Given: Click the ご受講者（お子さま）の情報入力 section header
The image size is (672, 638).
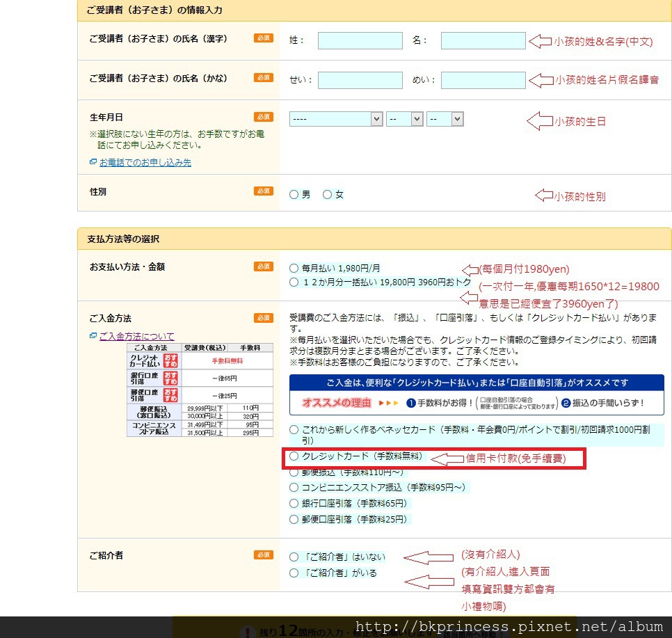Looking at the screenshot, I should pyautogui.click(x=374, y=10).
